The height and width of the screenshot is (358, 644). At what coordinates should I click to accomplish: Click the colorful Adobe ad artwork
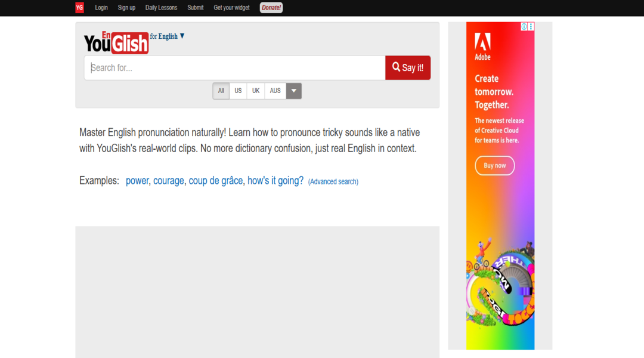(500, 283)
